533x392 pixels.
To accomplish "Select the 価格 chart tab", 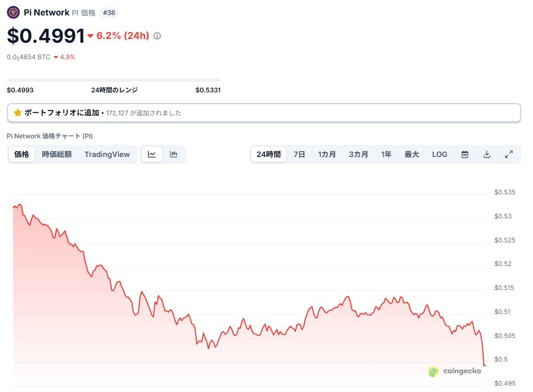I will [x=22, y=154].
